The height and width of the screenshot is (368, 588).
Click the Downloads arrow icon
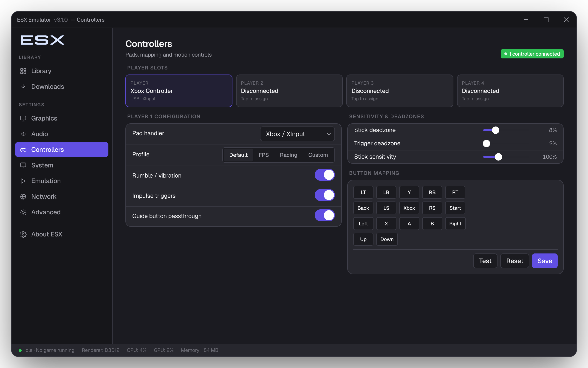click(x=23, y=87)
